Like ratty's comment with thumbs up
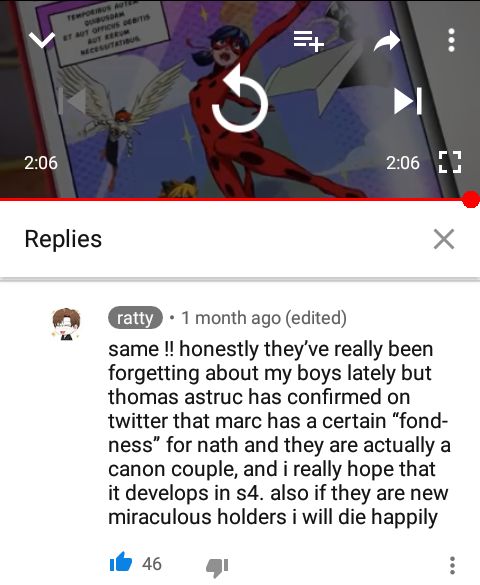 [120, 563]
